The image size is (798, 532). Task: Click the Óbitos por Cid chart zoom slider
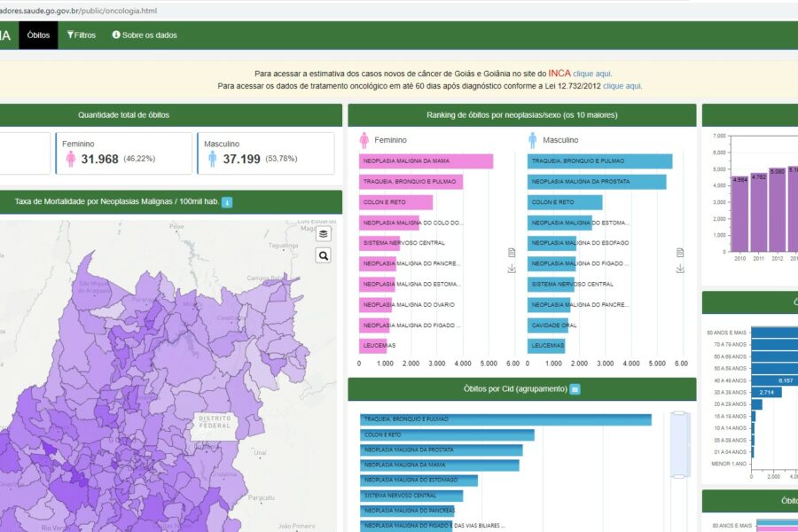[x=679, y=445]
